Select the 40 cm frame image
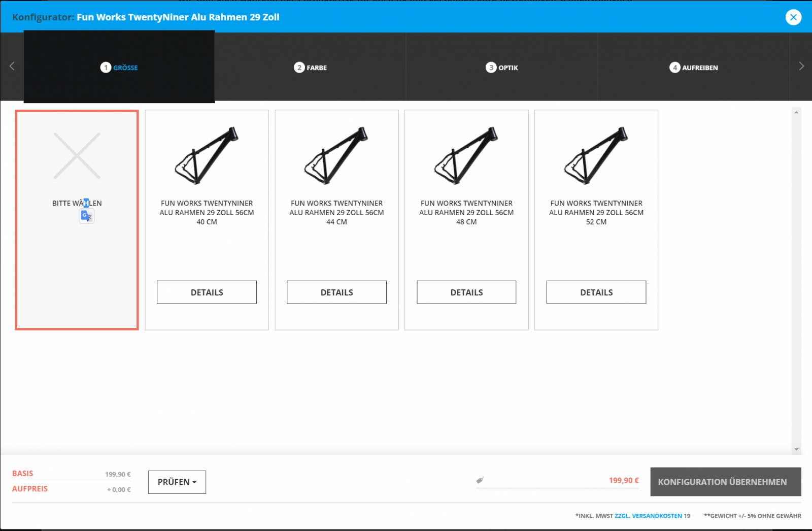The height and width of the screenshot is (531, 812). click(207, 156)
